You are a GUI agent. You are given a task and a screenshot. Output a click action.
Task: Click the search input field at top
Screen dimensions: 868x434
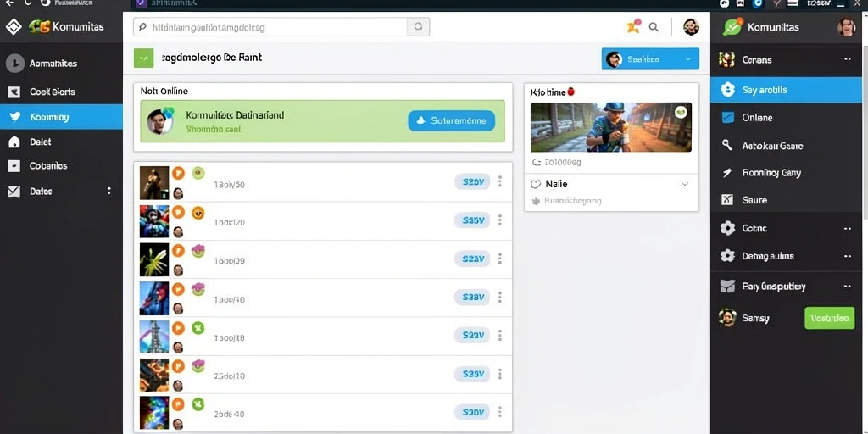(271, 26)
